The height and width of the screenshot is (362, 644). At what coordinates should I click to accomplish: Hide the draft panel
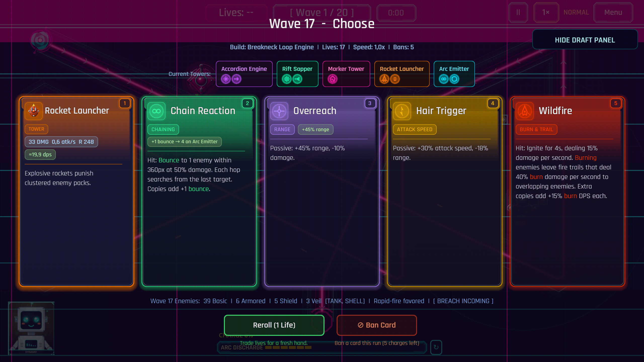click(585, 40)
